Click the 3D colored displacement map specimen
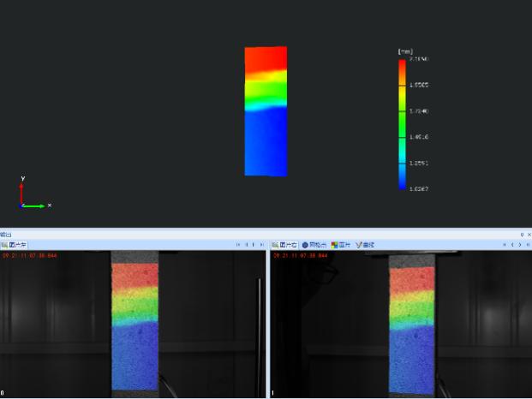 pyautogui.click(x=266, y=111)
